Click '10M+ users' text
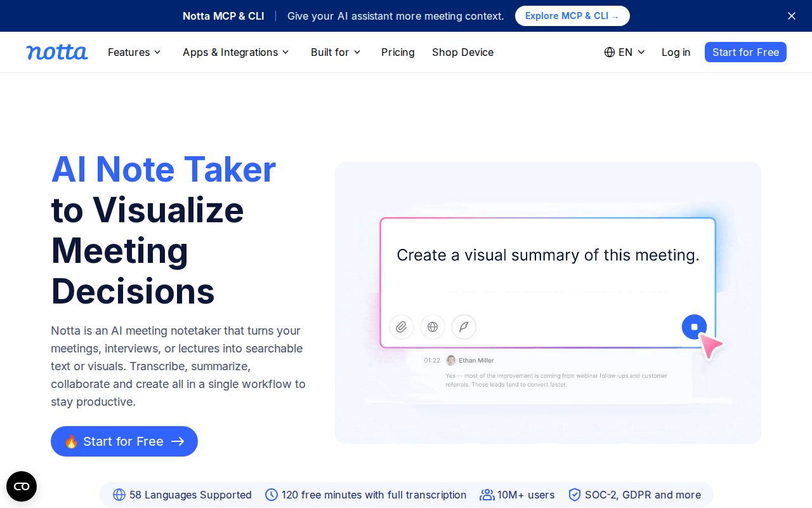 (x=526, y=495)
